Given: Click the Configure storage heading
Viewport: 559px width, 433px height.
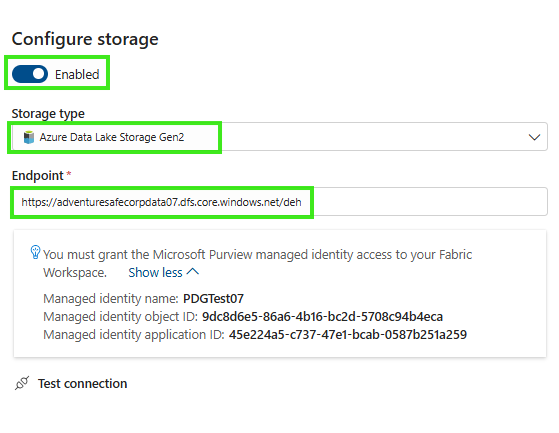Looking at the screenshot, I should tap(85, 39).
